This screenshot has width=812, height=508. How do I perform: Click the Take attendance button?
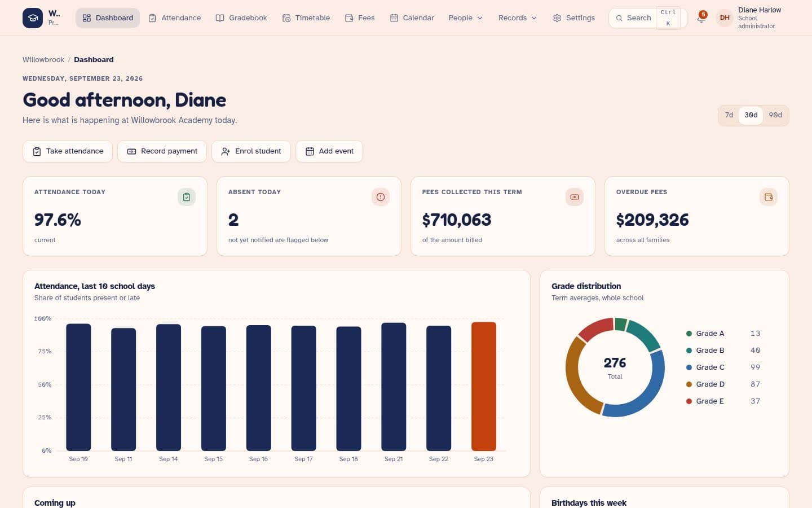68,151
